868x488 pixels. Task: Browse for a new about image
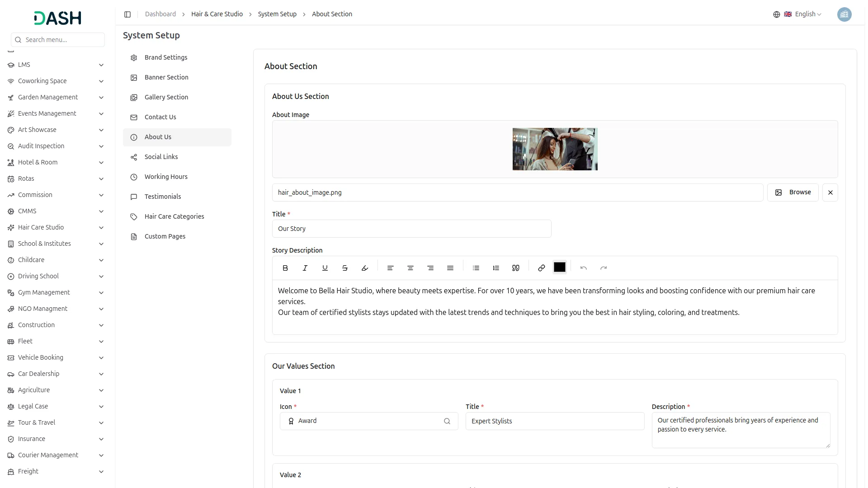[793, 192]
